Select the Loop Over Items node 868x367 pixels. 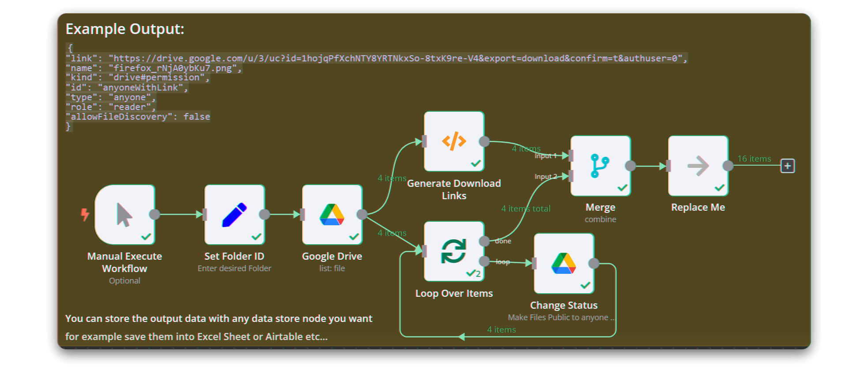click(454, 251)
